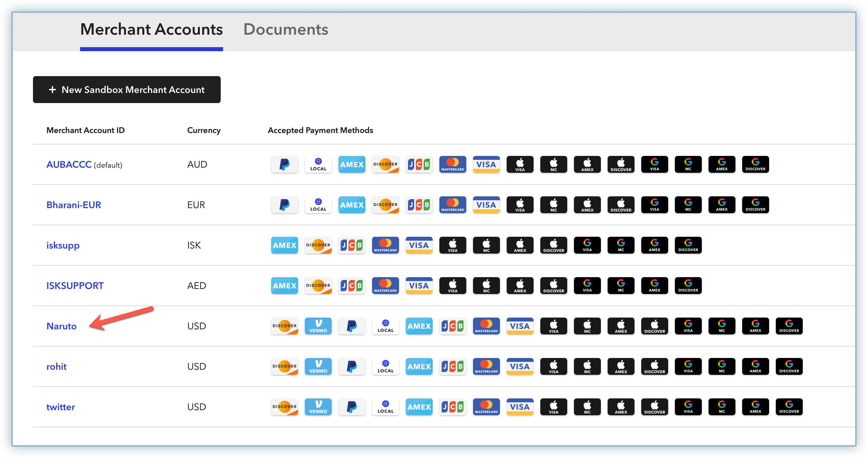Click Amex icon in AUBACCC row

pos(352,164)
